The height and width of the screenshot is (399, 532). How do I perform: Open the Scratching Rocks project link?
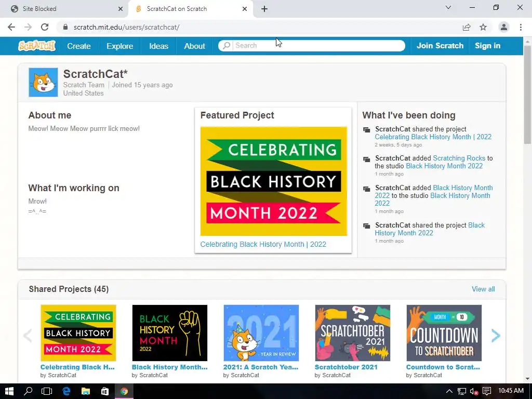pyautogui.click(x=459, y=158)
